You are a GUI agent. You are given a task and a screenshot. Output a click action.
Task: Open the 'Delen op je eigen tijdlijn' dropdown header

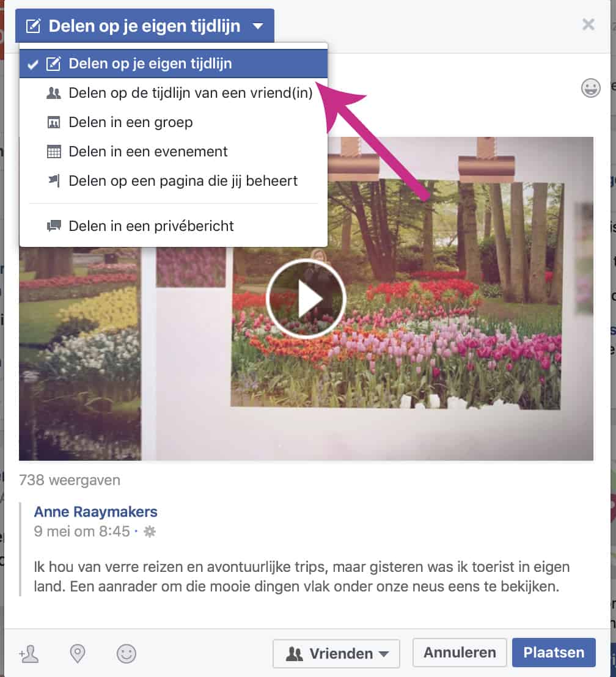[x=145, y=26]
